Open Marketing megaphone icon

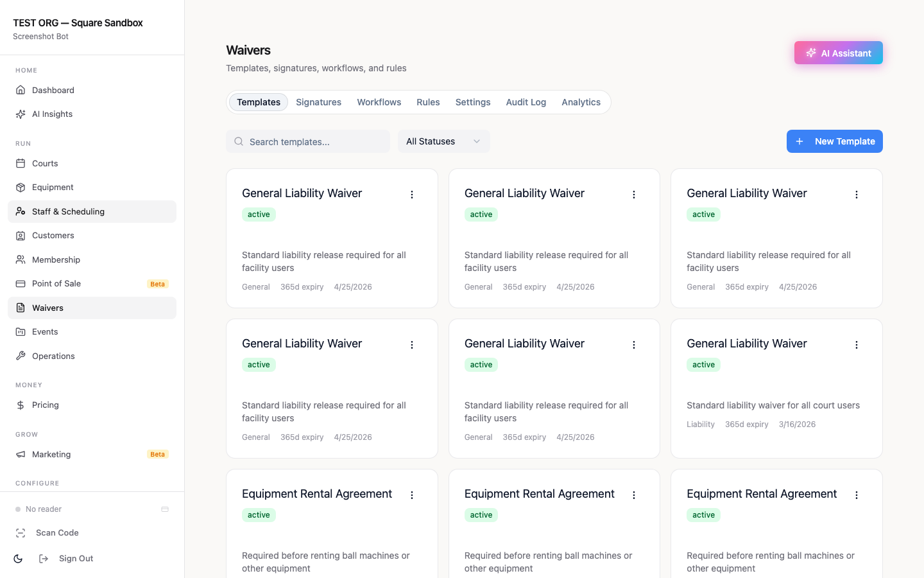click(x=21, y=455)
